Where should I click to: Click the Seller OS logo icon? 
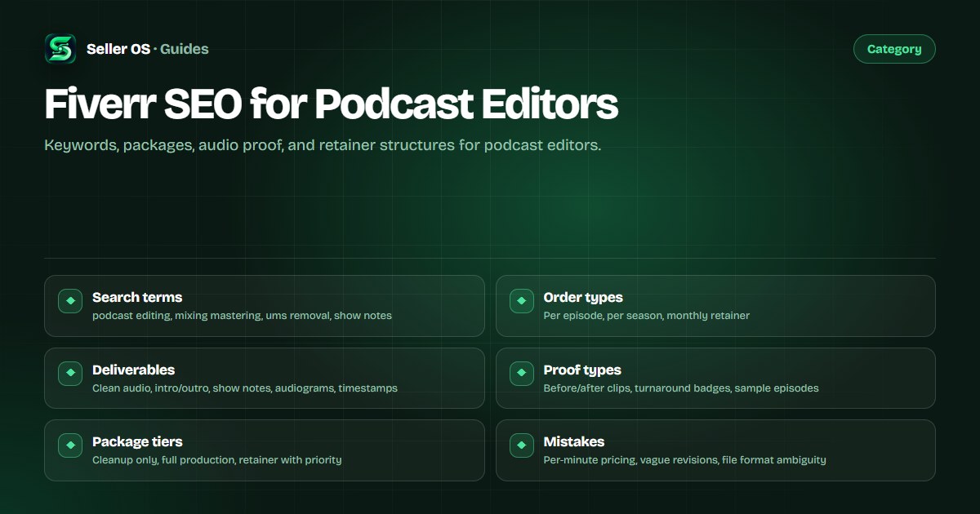[x=60, y=49]
